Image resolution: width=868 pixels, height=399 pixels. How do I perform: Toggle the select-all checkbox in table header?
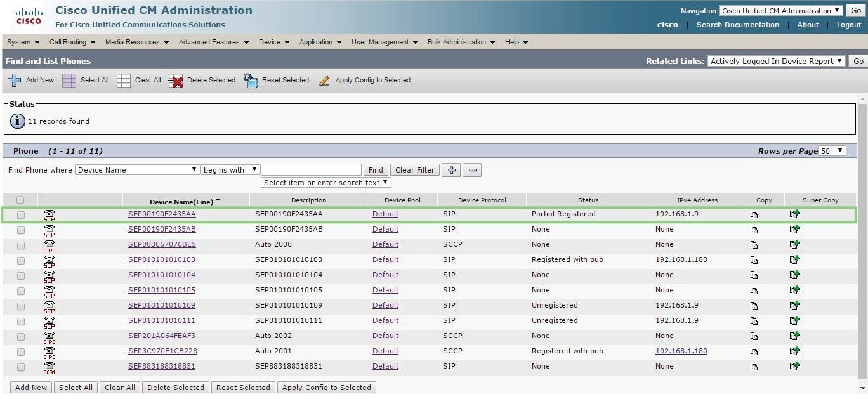pyautogui.click(x=21, y=200)
